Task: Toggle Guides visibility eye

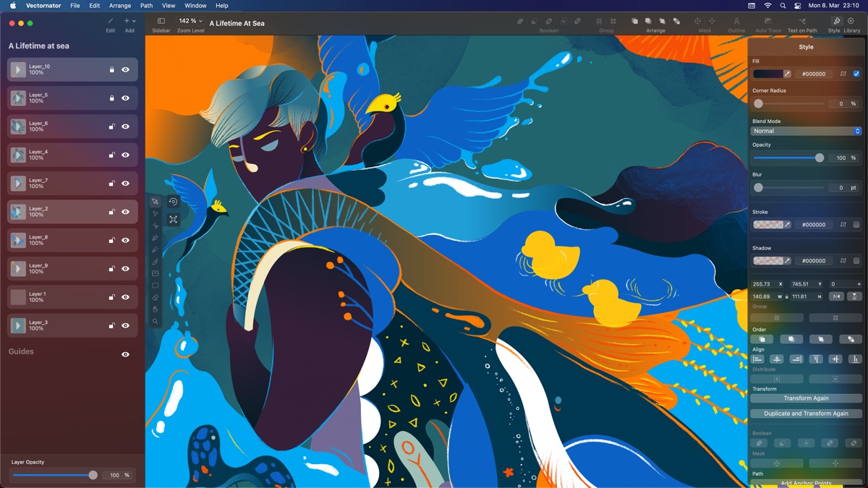Action: pyautogui.click(x=125, y=354)
